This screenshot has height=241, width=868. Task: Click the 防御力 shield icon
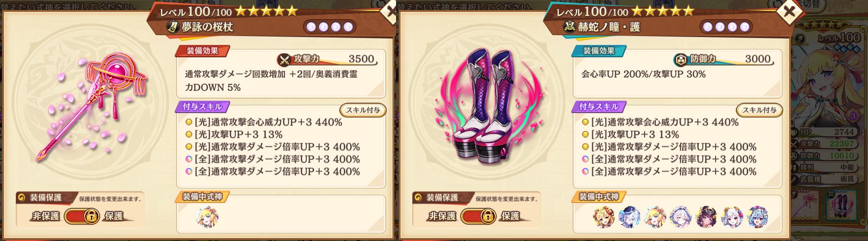[681, 60]
